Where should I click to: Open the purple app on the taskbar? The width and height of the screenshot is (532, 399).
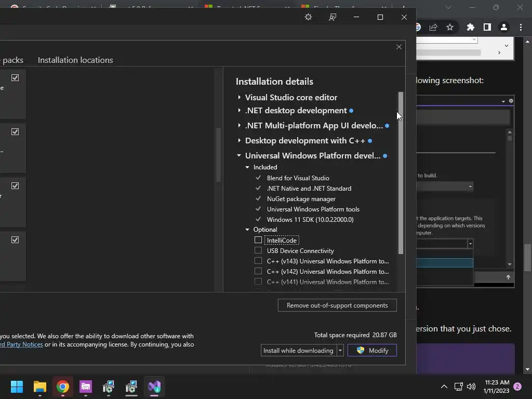pyautogui.click(x=86, y=387)
